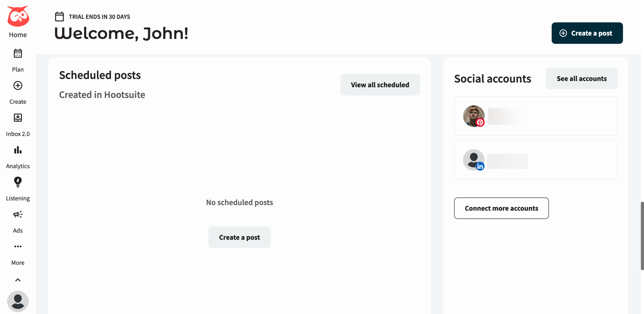Go to the Analytics bar chart icon
This screenshot has height=314, width=644.
click(18, 150)
